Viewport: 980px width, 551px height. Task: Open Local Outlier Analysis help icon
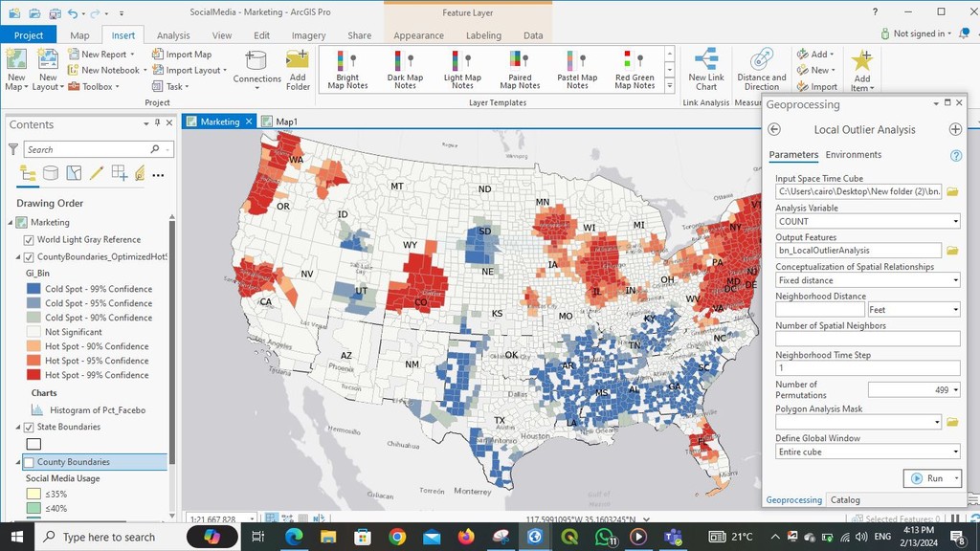click(956, 156)
